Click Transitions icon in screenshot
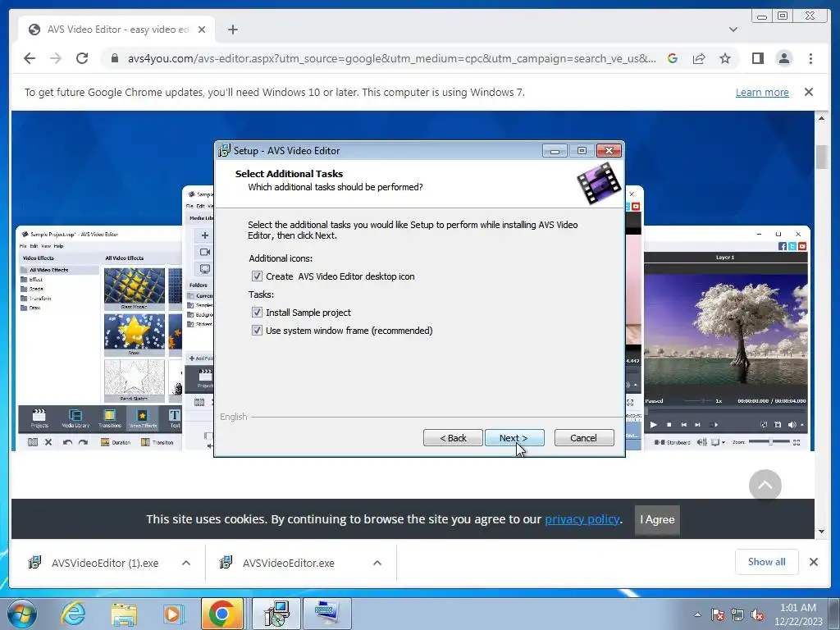This screenshot has width=840, height=630. click(x=110, y=418)
